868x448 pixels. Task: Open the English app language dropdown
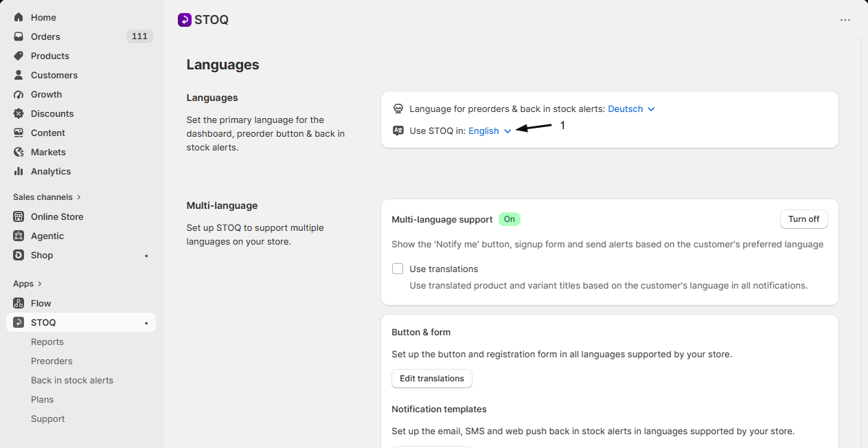tap(490, 131)
